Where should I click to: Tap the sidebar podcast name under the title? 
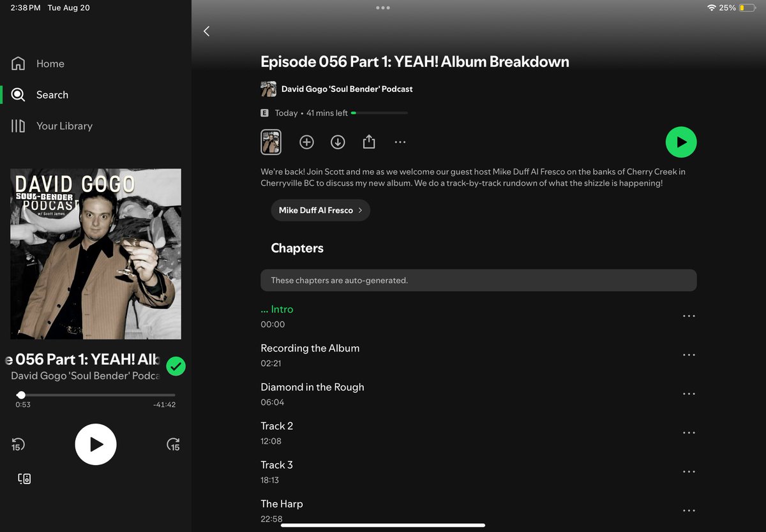click(x=86, y=376)
